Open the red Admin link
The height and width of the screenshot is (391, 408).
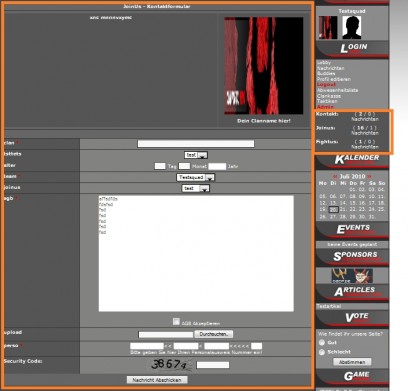[x=325, y=107]
